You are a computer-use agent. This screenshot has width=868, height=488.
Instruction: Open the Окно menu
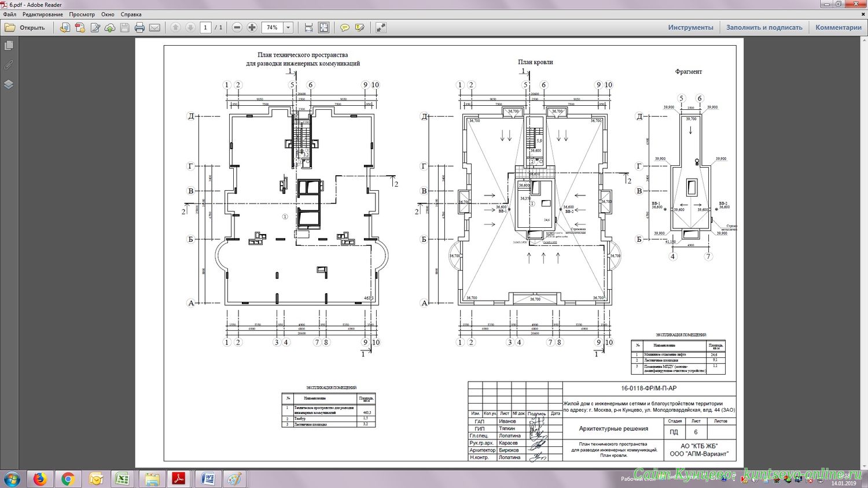(x=108, y=14)
